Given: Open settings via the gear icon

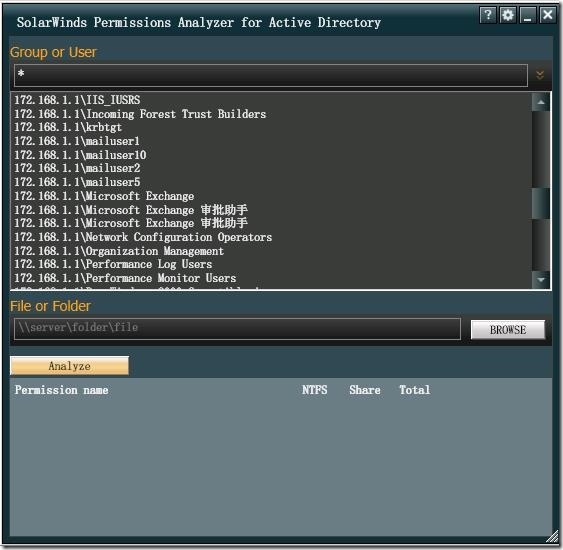Looking at the screenshot, I should 508,15.
